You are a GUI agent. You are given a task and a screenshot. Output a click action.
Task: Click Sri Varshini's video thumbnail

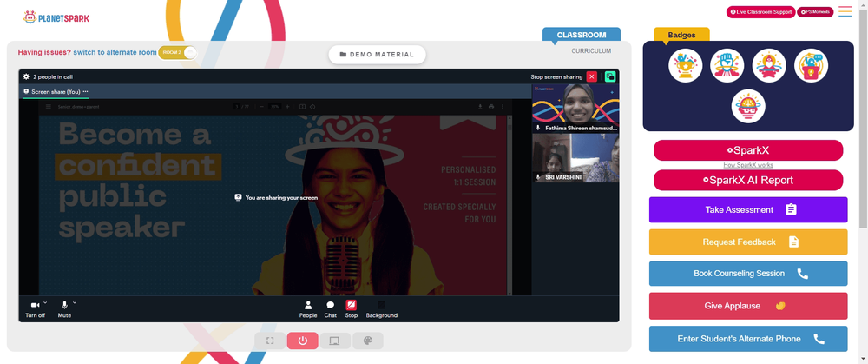pyautogui.click(x=575, y=158)
